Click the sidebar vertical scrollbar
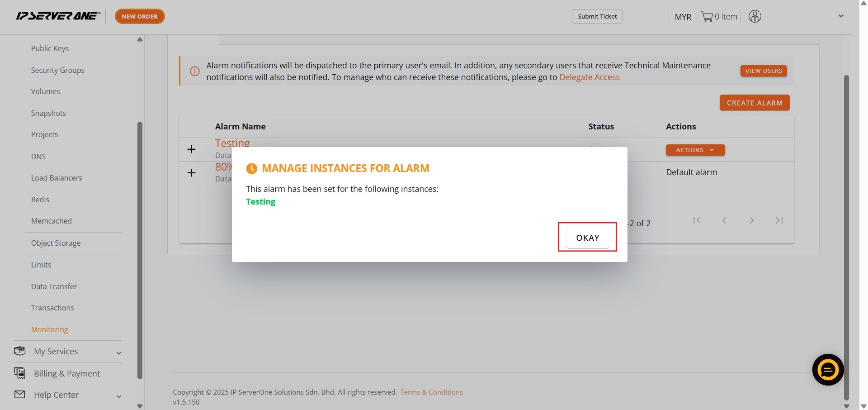The image size is (868, 410). coord(140,249)
